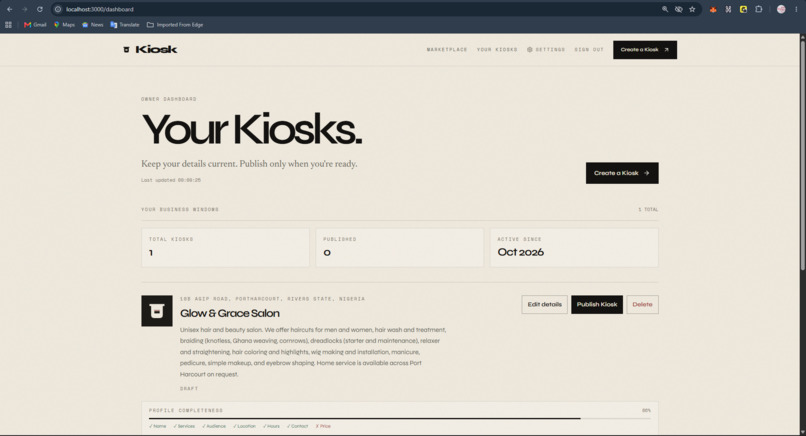Click the Services completeness check
This screenshot has width=806, height=436.
pos(184,426)
